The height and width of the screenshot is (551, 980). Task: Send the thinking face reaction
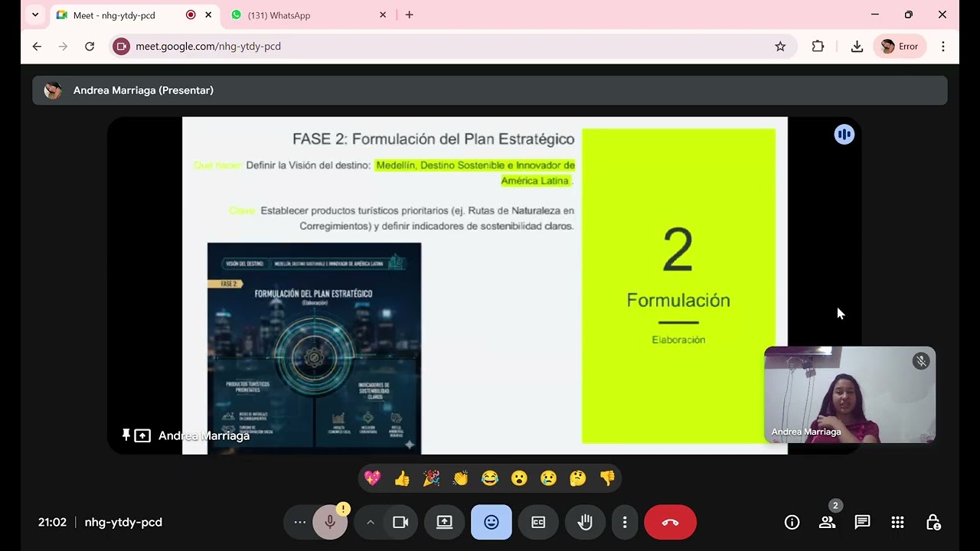pyautogui.click(x=578, y=478)
